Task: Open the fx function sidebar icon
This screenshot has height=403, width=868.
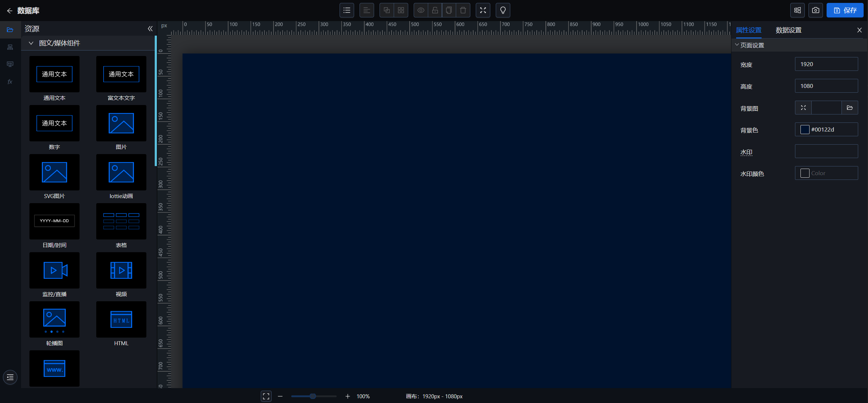Action: pos(10,82)
